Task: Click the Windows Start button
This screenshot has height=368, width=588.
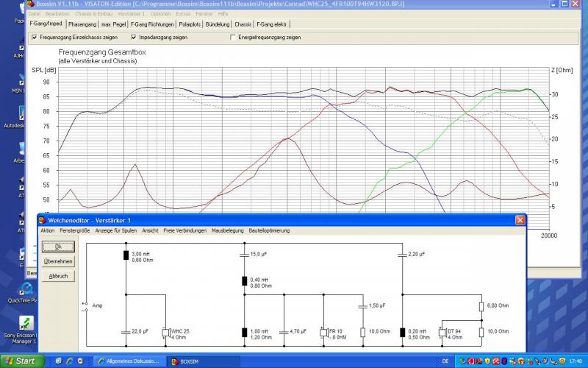Action: click(x=21, y=361)
